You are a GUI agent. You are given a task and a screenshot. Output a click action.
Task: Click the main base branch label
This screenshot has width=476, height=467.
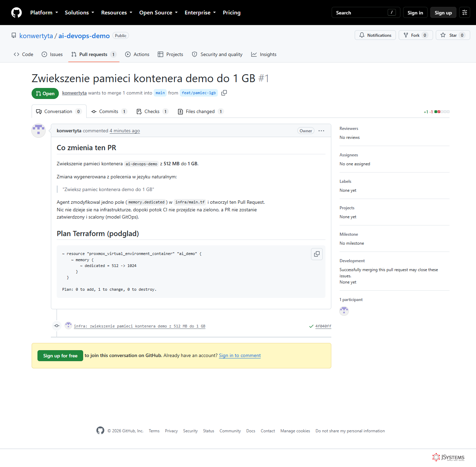click(160, 93)
